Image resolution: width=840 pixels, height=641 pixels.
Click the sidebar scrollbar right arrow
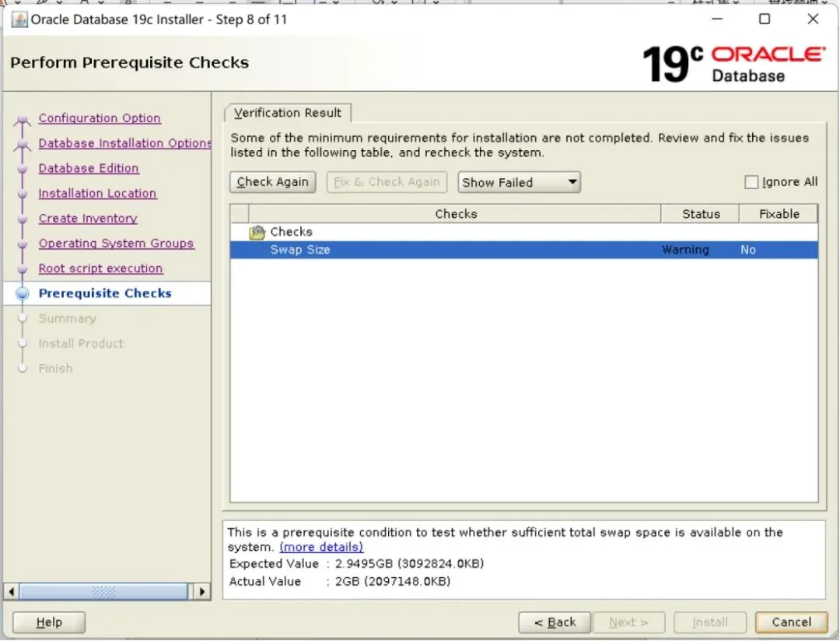point(201,592)
